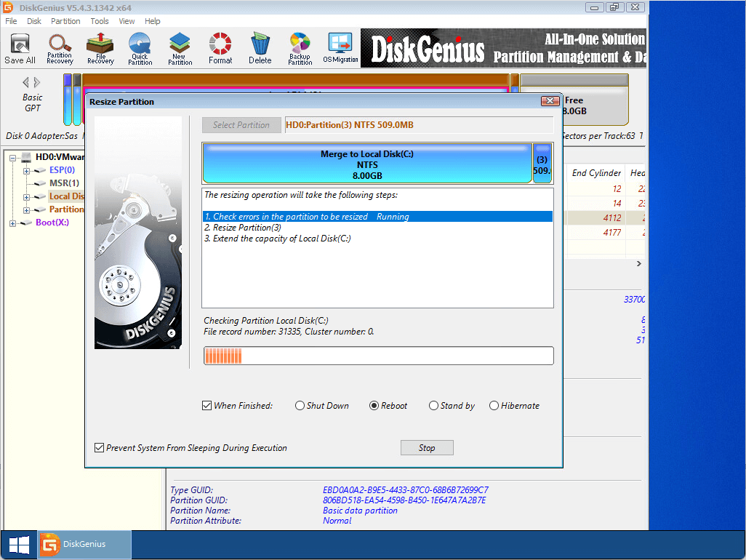
Task: Expand the Boot(X:) tree node
Action: click(13, 223)
